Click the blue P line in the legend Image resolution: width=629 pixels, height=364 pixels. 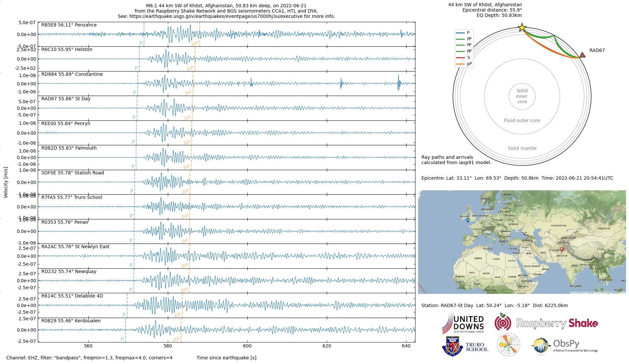point(460,33)
